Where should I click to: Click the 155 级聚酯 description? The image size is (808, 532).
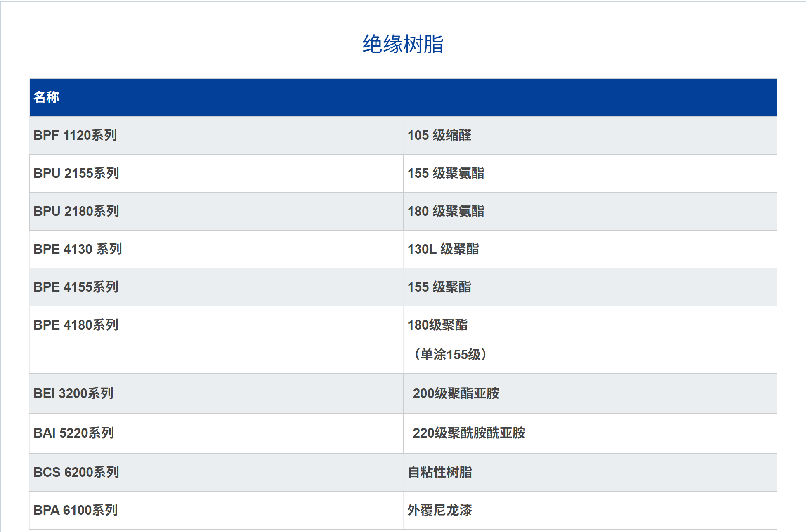pyautogui.click(x=439, y=287)
